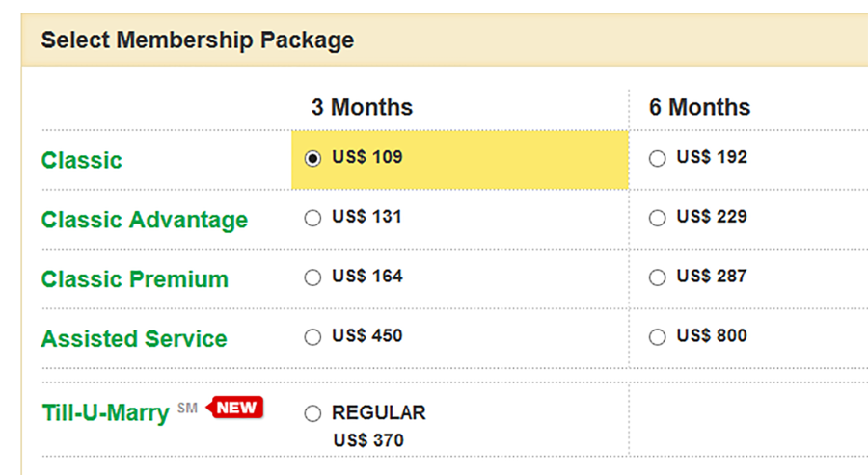Select Assisted Service 3 Months US$ 450
Screen dimensions: 868x475
pyautogui.click(x=312, y=337)
